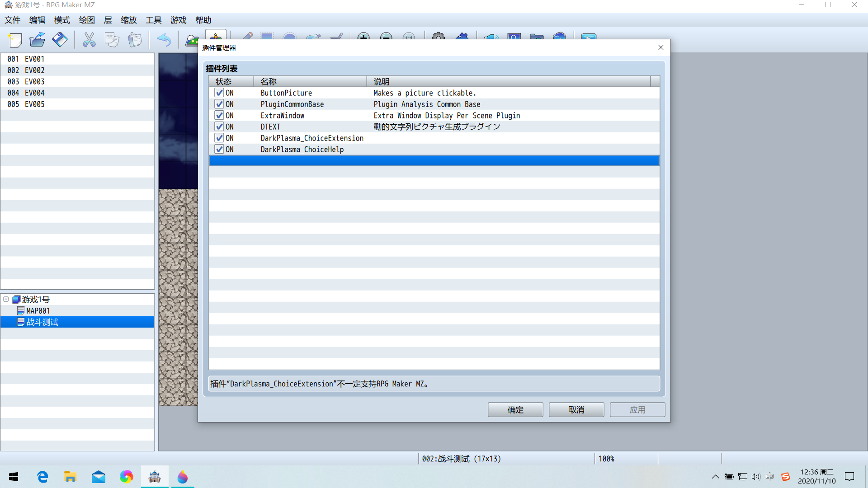This screenshot has width=868, height=488.
Task: Select event 003 EV003 in list
Action: click(x=77, y=81)
